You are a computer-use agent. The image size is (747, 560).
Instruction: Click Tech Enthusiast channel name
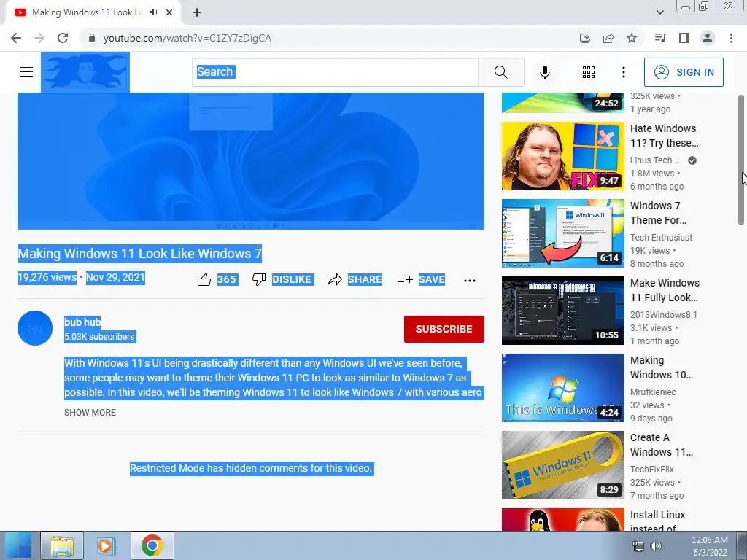click(661, 237)
